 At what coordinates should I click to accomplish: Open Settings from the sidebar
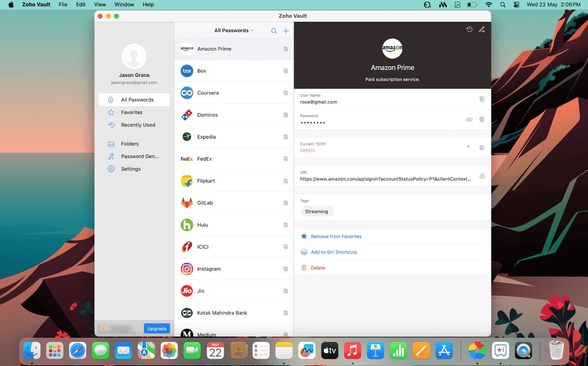pos(130,169)
